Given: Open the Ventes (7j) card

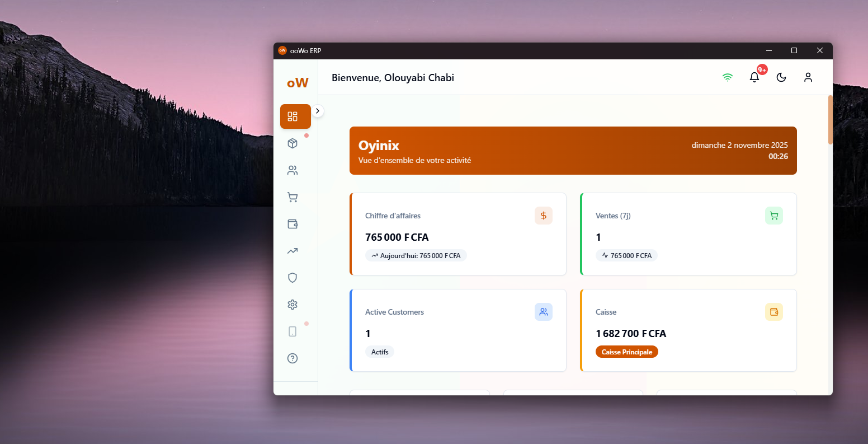Looking at the screenshot, I should (x=688, y=234).
